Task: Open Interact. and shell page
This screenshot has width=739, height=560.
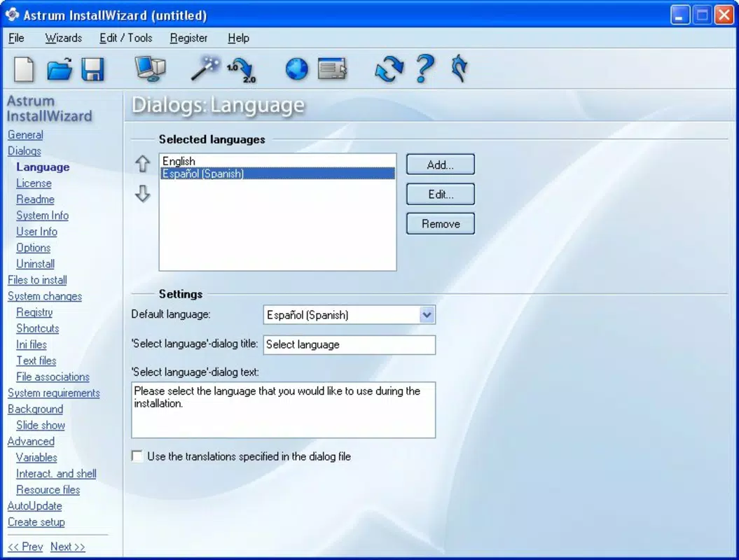Action: coord(56,473)
